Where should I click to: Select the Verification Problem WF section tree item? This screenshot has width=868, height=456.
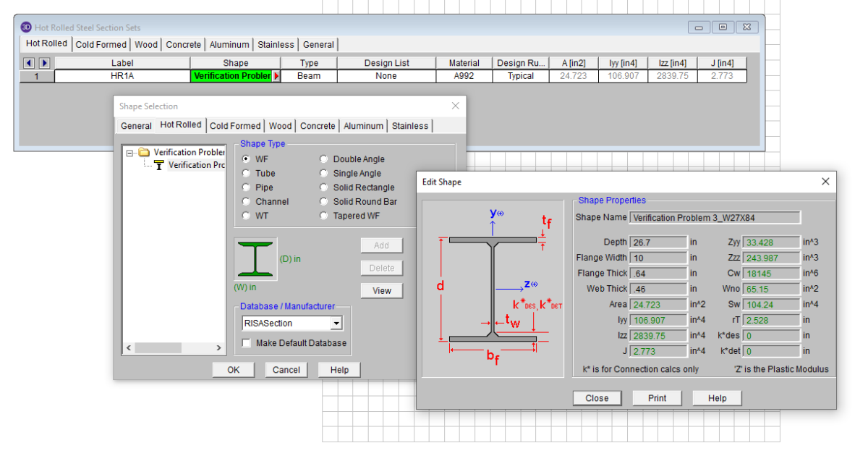195,165
